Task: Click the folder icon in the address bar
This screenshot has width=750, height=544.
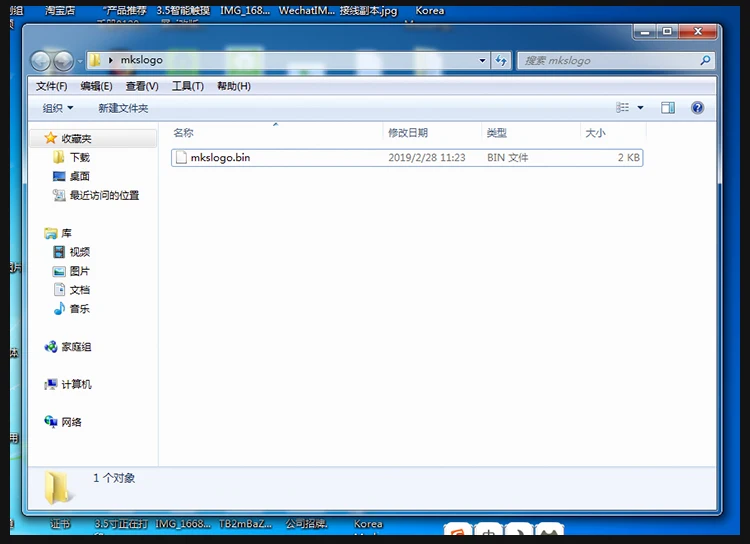Action: [95, 60]
